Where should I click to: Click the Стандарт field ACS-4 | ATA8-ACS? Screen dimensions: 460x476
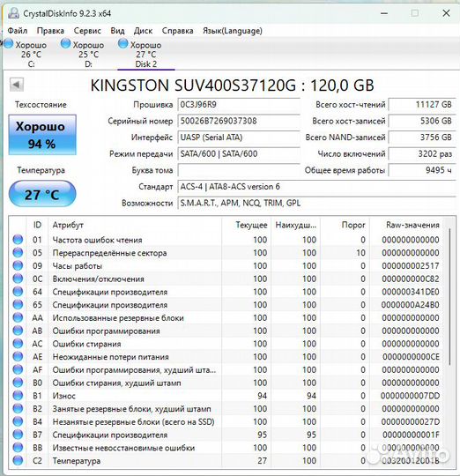(316, 187)
